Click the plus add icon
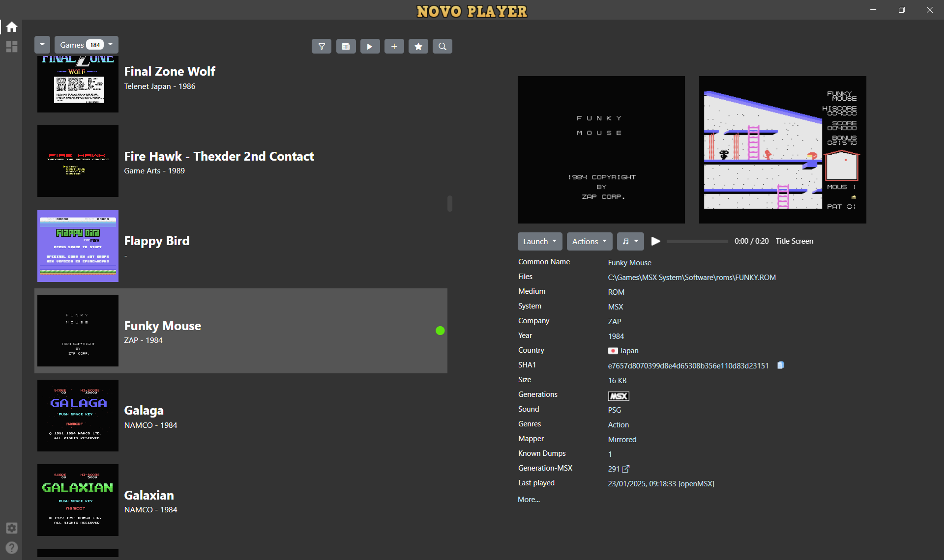This screenshot has width=944, height=560. (x=394, y=46)
